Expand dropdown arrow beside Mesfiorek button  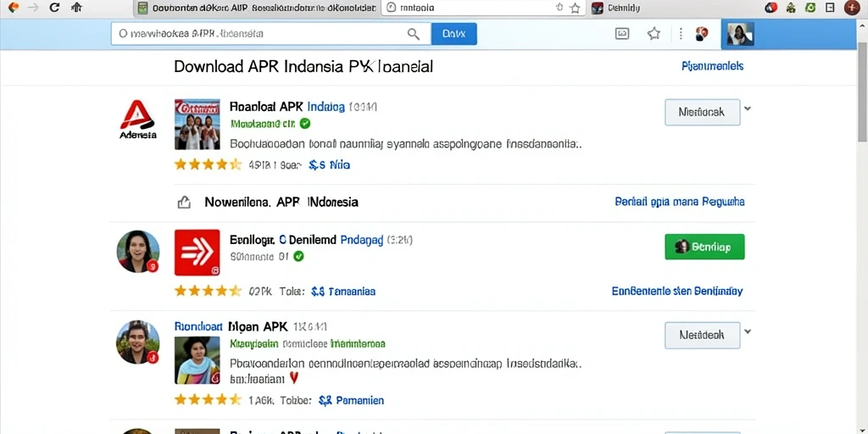748,108
